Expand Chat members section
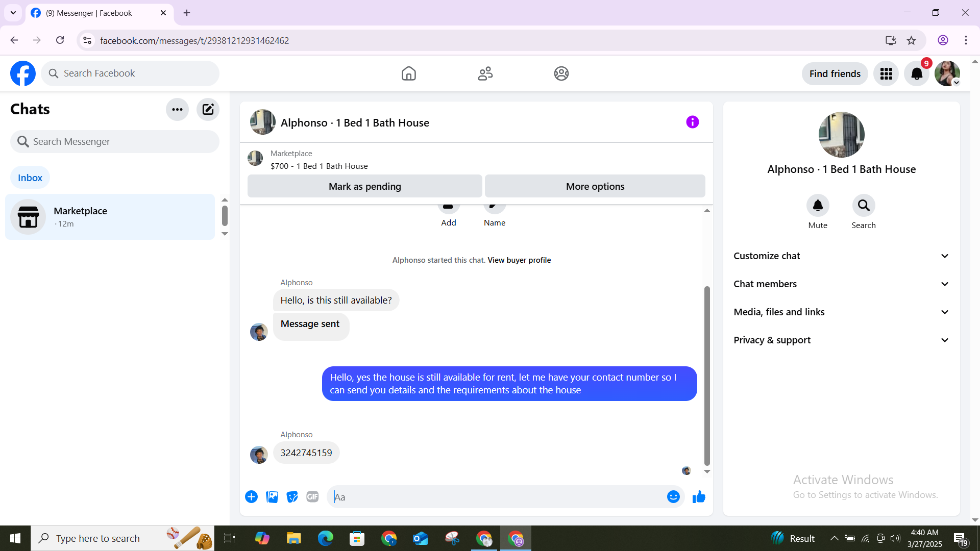This screenshot has height=551, width=980. click(x=841, y=284)
